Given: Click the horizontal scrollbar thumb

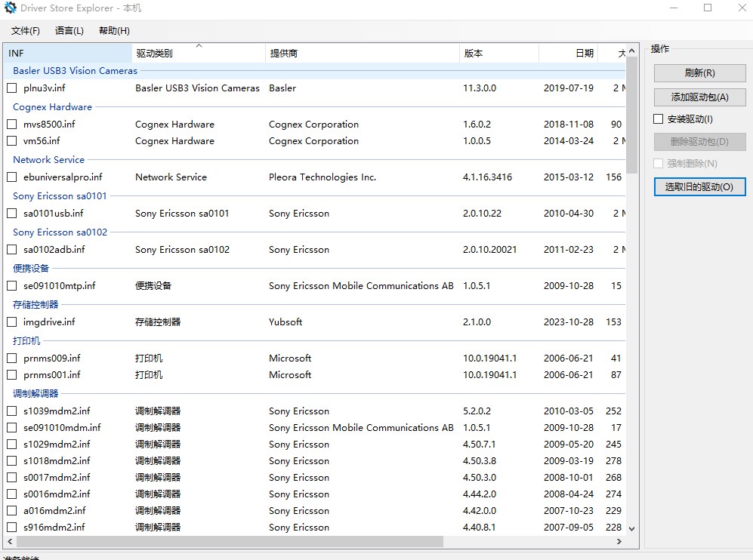Looking at the screenshot, I should coord(230,542).
